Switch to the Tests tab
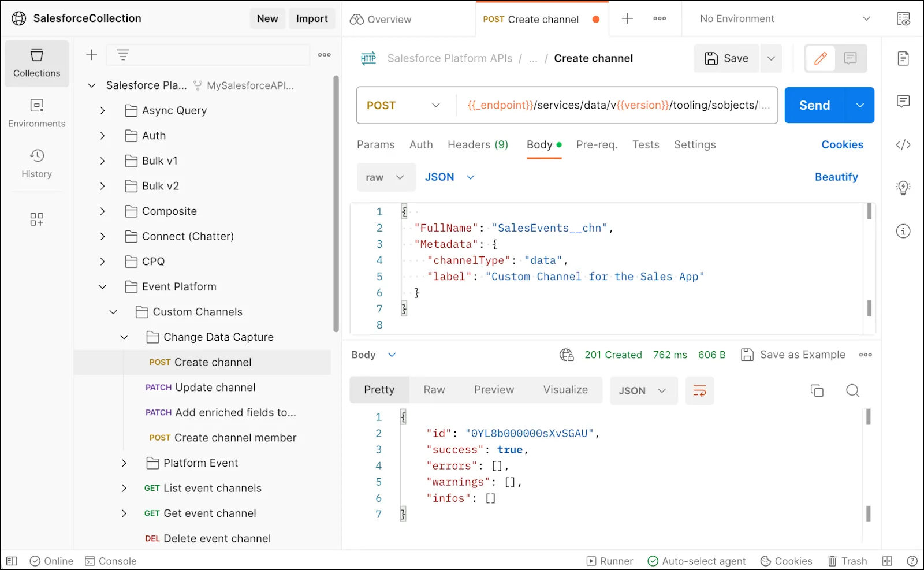This screenshot has width=924, height=570. (x=646, y=144)
